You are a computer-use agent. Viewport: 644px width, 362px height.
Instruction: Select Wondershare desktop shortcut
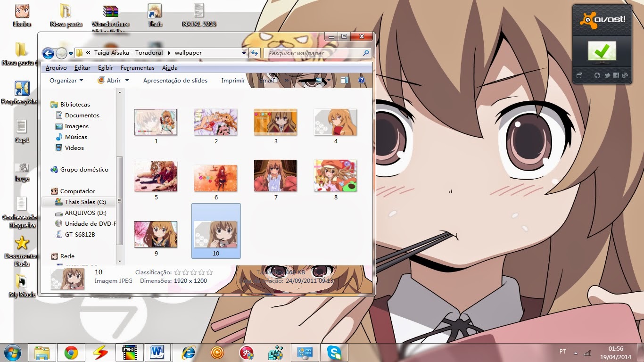pos(111,18)
